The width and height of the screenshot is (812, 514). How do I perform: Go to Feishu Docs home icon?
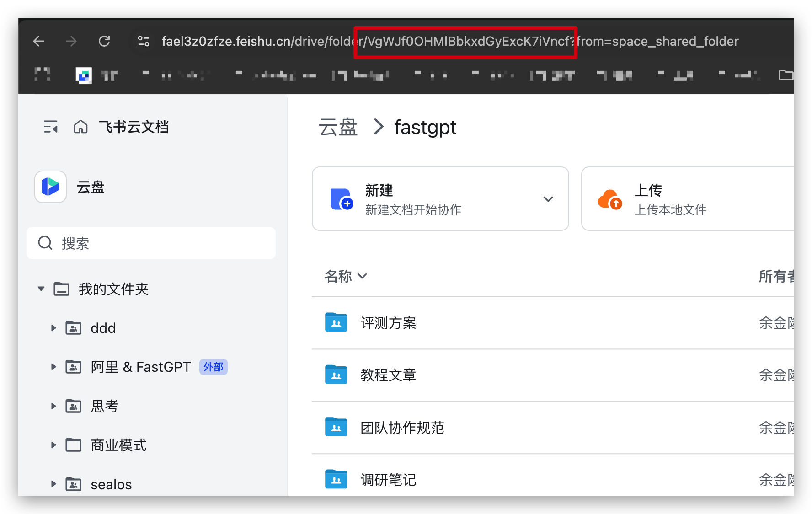pyautogui.click(x=80, y=127)
